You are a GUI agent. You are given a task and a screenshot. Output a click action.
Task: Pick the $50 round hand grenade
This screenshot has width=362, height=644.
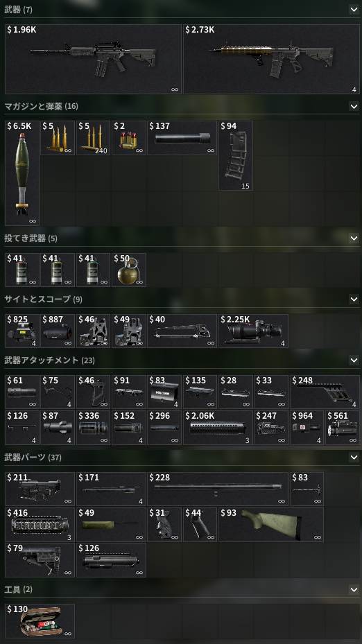point(128,270)
